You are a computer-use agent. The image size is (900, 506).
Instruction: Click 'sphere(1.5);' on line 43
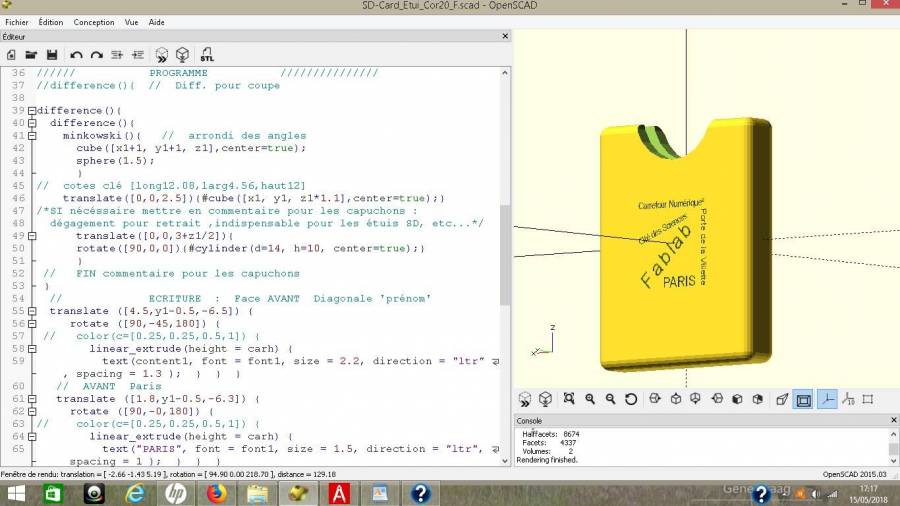(x=115, y=161)
